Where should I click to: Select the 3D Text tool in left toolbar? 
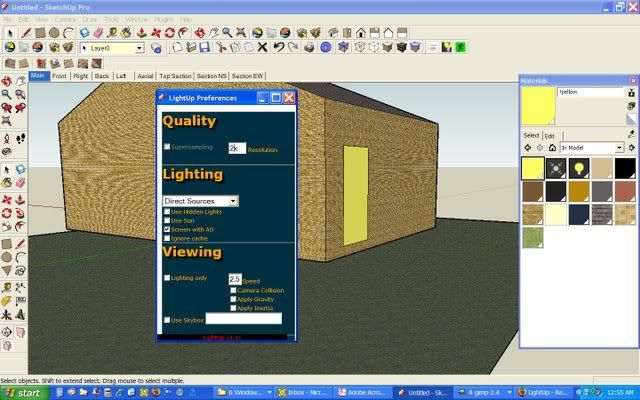(20, 314)
